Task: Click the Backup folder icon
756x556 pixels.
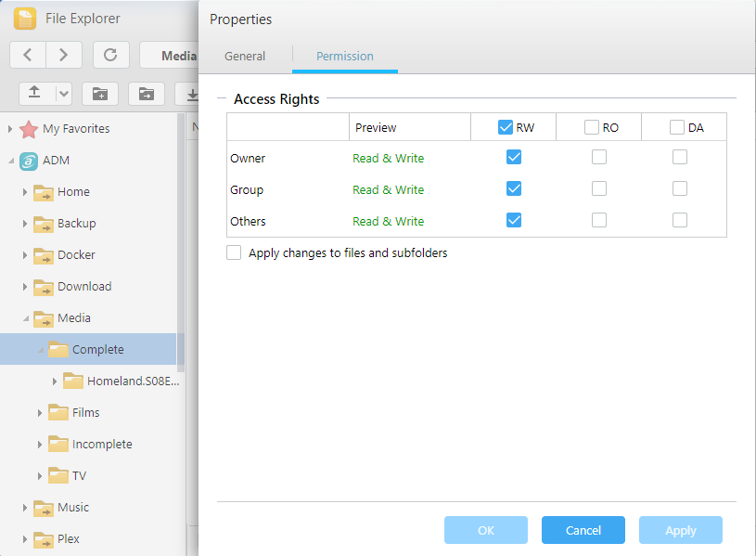Action: coord(44,224)
